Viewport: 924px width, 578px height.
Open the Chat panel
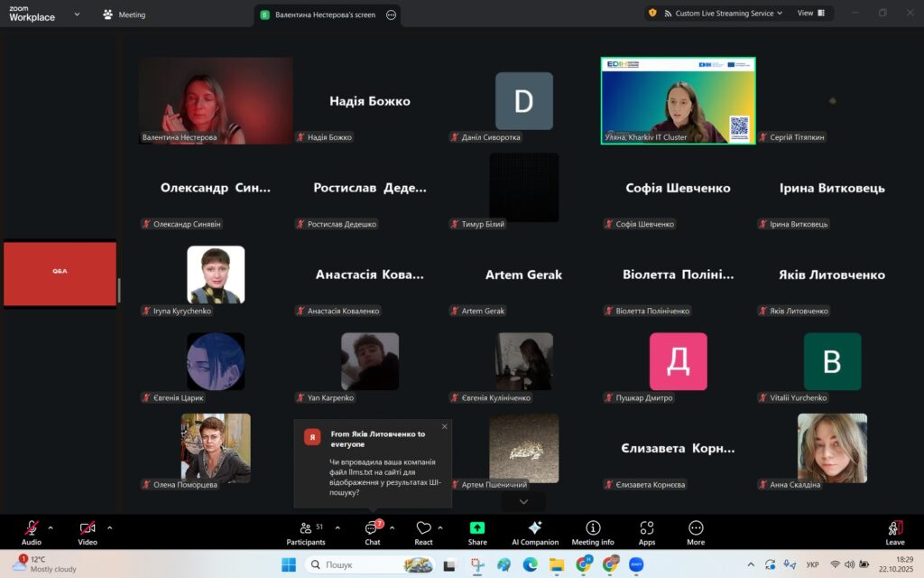coord(372,531)
